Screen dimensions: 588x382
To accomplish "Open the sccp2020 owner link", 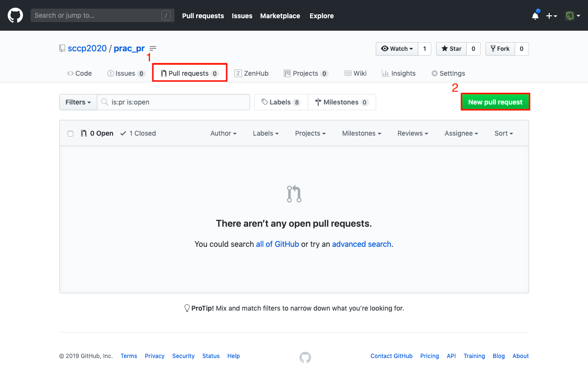I will point(87,48).
